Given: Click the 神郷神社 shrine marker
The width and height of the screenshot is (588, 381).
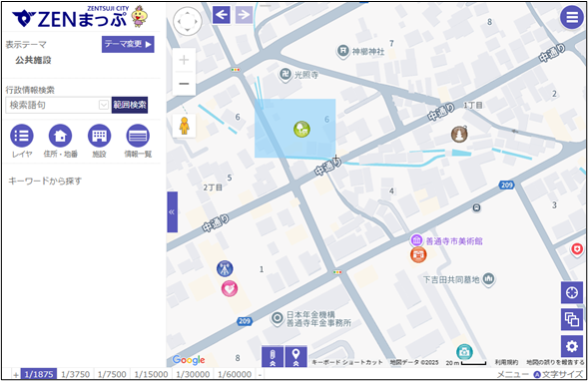Looking at the screenshot, I should [342, 51].
